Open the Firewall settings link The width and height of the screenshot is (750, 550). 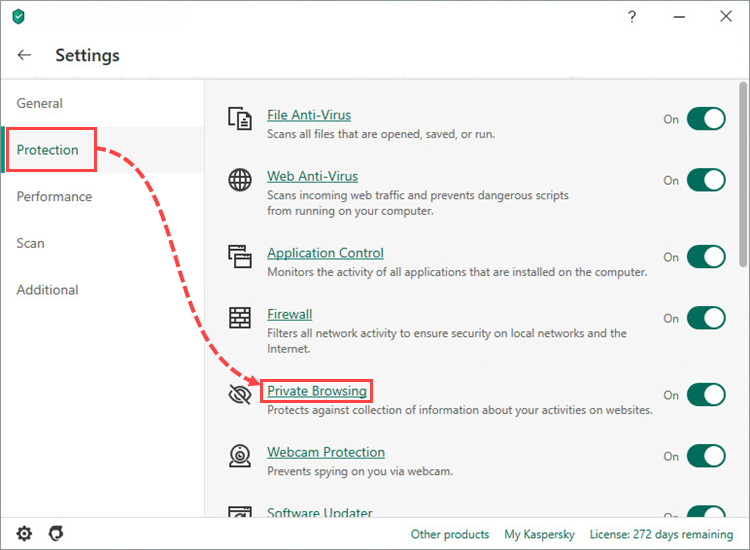[289, 314]
